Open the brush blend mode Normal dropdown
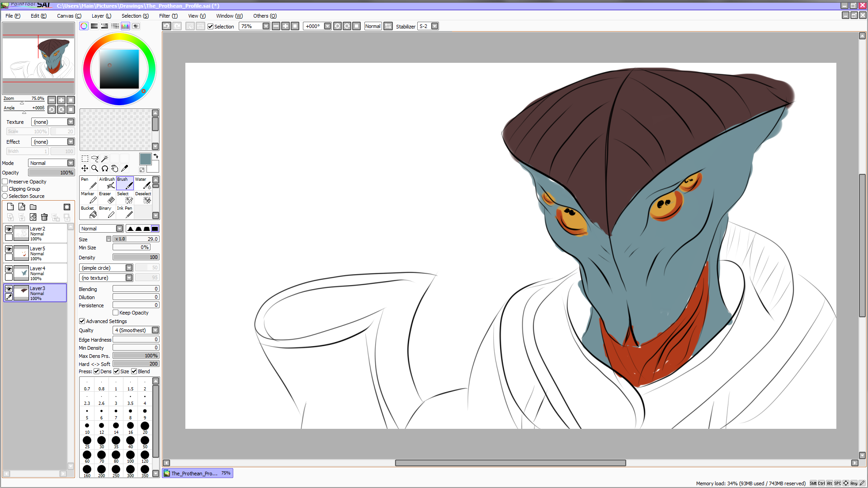Screen dimensions: 868x488 [101, 229]
